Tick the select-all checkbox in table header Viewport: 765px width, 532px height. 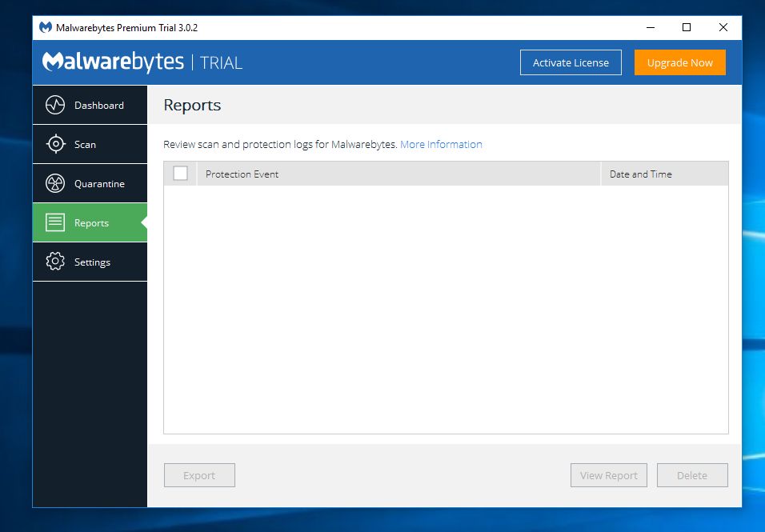[x=181, y=173]
